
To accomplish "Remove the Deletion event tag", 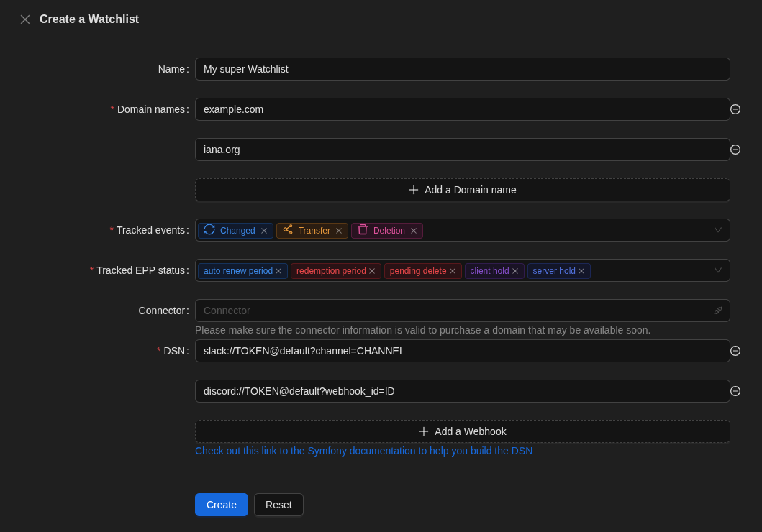I will (414, 231).
